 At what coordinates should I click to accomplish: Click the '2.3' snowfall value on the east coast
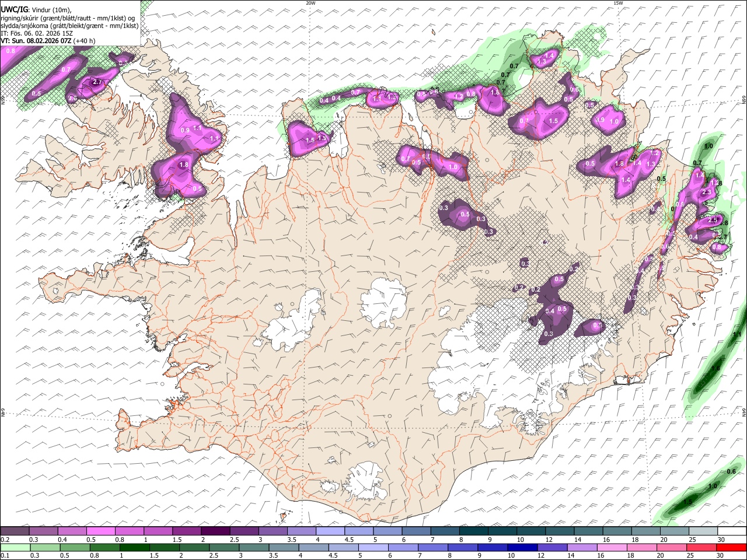[706, 192]
